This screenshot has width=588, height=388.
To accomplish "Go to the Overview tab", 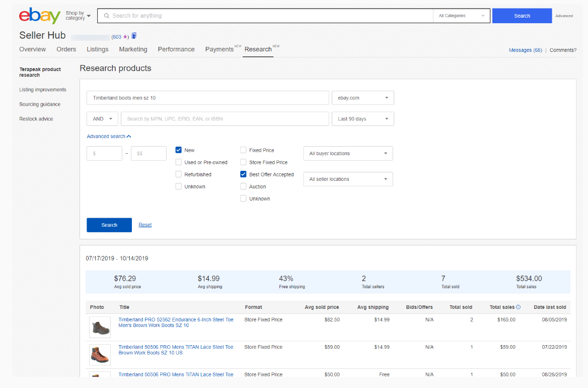I will (x=33, y=49).
